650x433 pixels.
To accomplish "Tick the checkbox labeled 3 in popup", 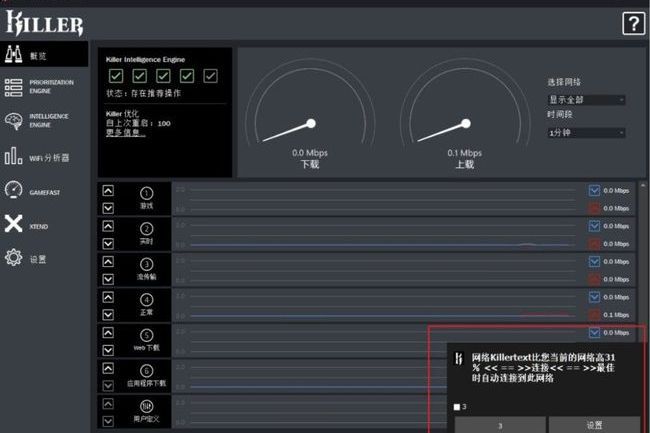I will tap(457, 407).
